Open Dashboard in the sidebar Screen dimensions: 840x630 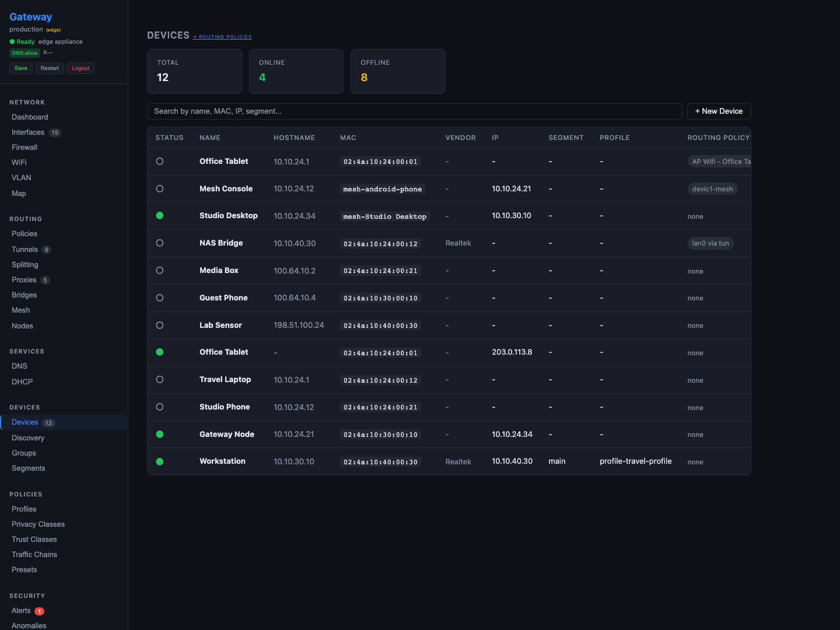coord(30,117)
